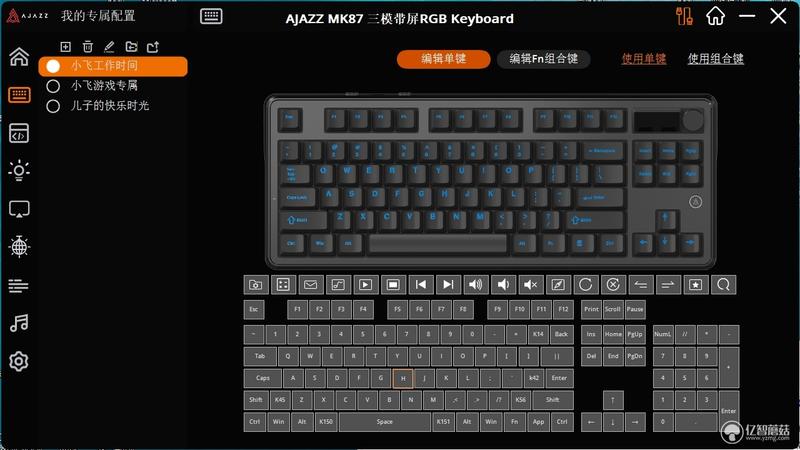
Task: Click the add new profile icon
Action: 65,47
